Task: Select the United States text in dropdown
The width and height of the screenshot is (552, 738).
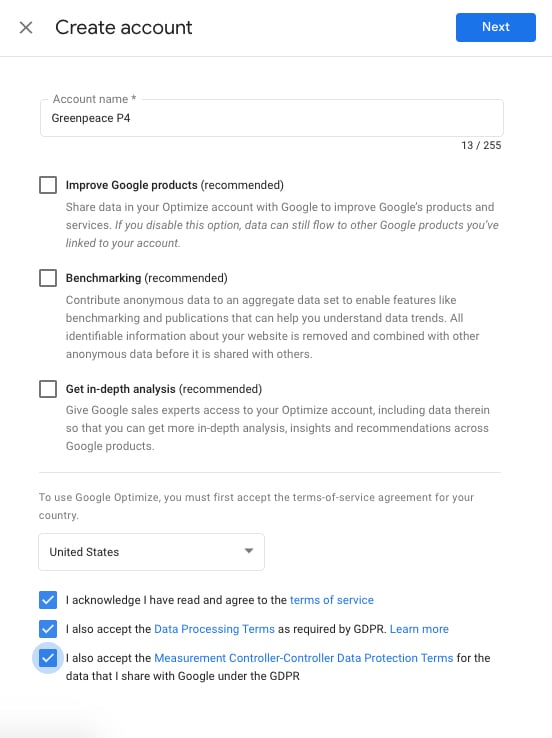Action: click(x=84, y=552)
